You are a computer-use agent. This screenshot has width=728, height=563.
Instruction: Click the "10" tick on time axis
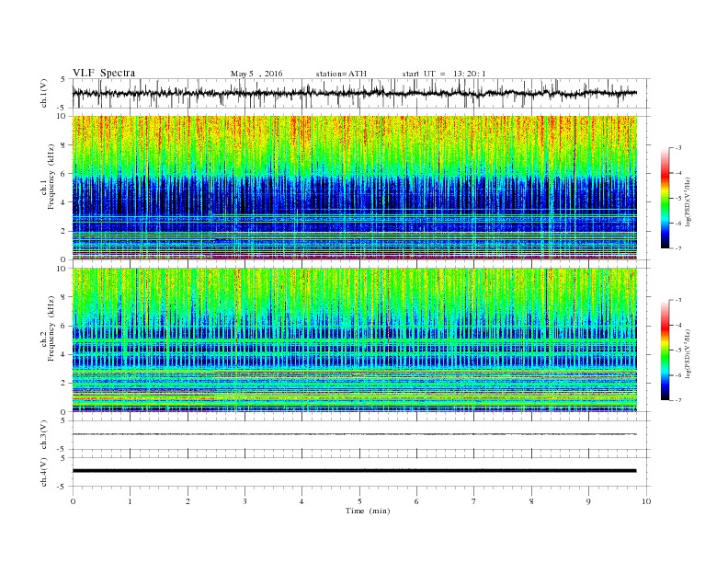coord(646,501)
